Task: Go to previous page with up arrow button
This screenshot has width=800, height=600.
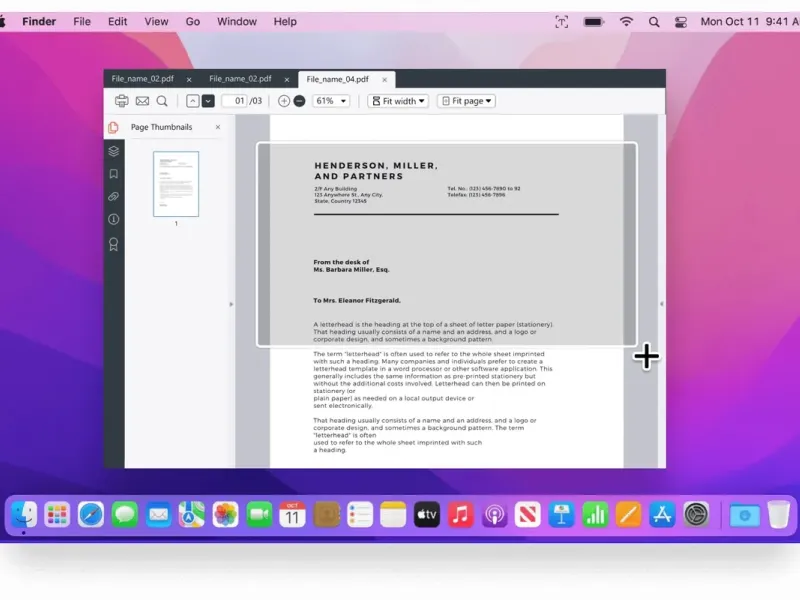Action: [x=192, y=101]
